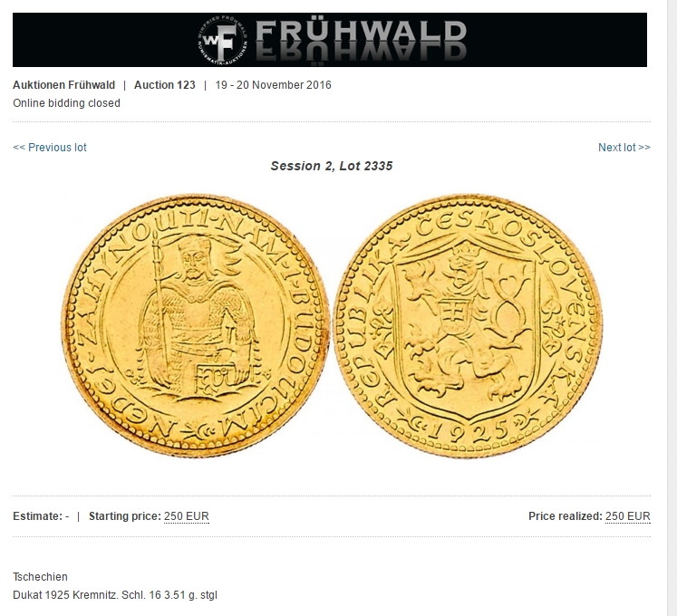This screenshot has width=677, height=616.
Task: Click the Tschechien category text
Action: 40,577
